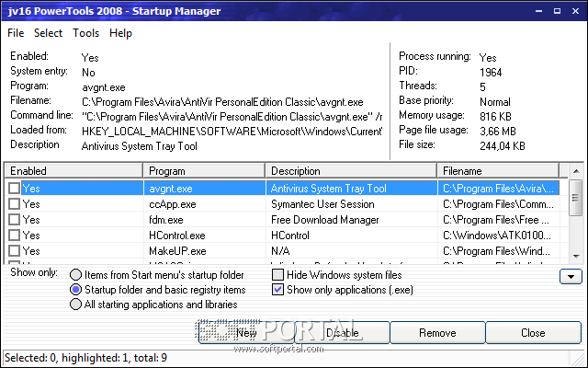Sort list by Filename column header
Screen dimensions: 588x368
tap(498, 171)
